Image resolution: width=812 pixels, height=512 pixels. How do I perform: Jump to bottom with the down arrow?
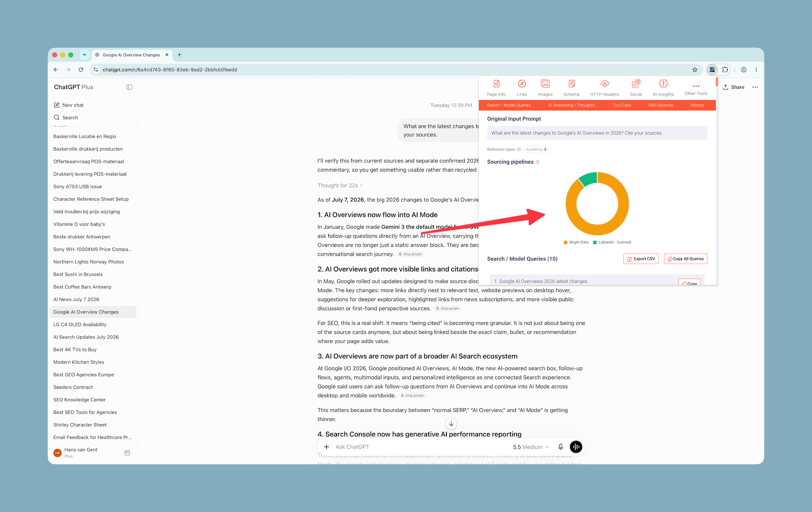[x=451, y=424]
